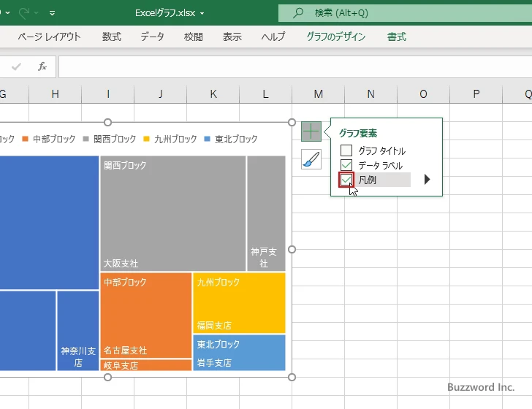The height and width of the screenshot is (409, 532).
Task: Click the 中部ブロック data label in orange block
Action: tap(125, 282)
